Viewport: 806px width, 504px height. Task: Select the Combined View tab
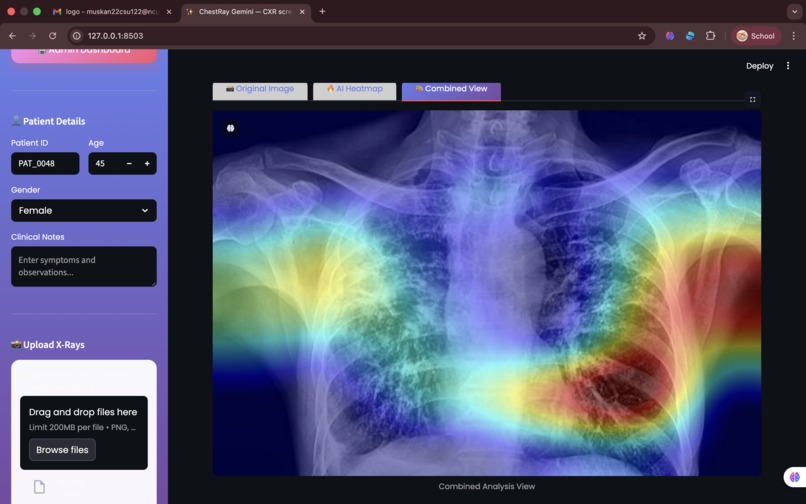pos(451,91)
